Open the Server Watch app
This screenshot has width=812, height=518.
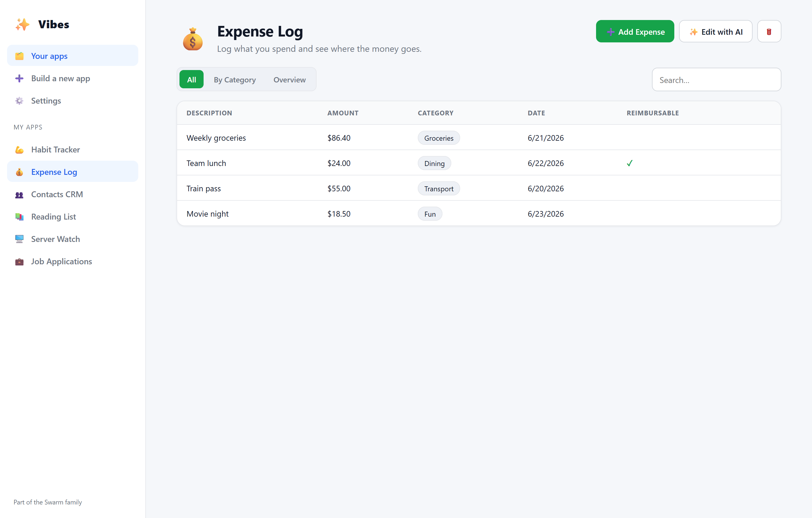click(72, 239)
